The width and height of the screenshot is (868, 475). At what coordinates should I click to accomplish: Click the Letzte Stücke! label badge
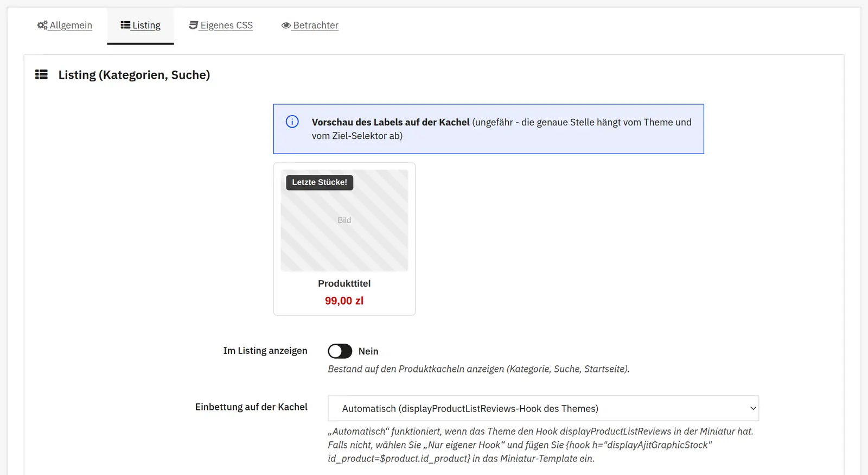coord(320,182)
